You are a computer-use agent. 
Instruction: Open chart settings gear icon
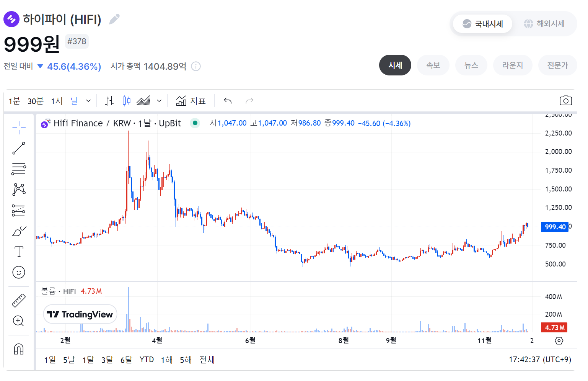[x=559, y=341]
